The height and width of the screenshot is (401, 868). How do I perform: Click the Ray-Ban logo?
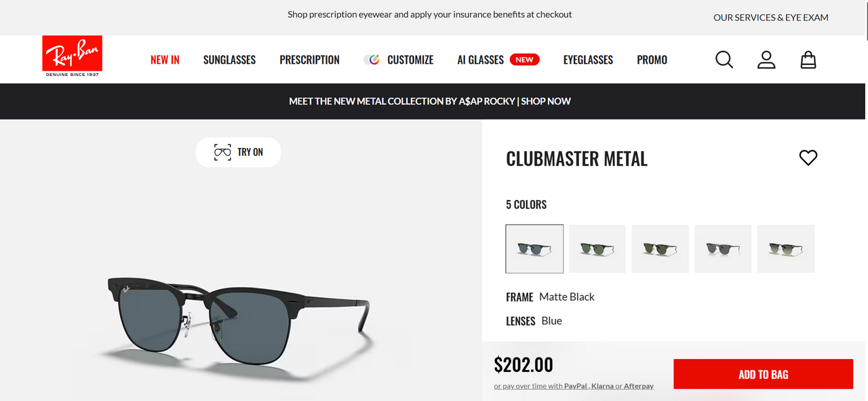point(72,56)
